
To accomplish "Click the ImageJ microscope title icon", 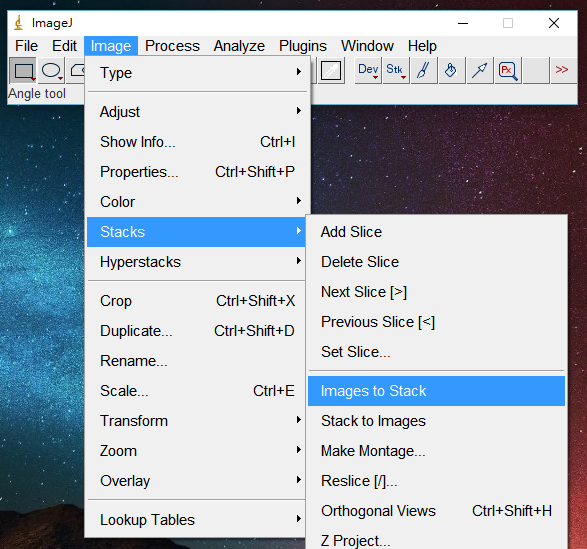I will coord(19,23).
